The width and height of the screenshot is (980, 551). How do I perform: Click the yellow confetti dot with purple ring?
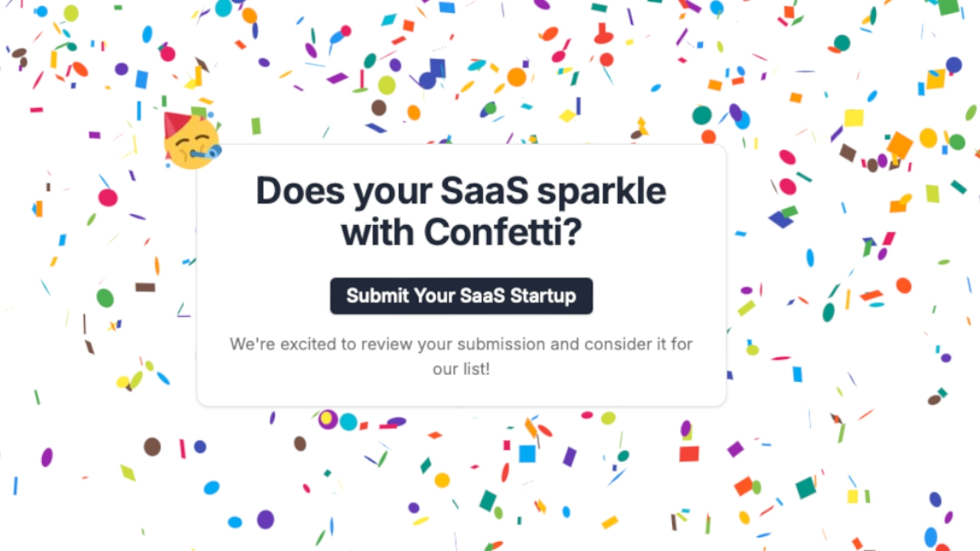click(x=328, y=419)
